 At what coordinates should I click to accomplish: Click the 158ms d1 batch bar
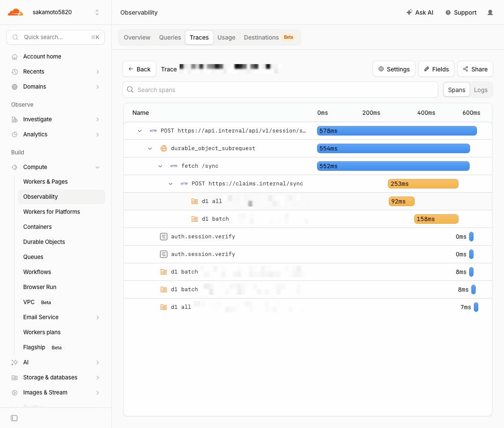(436, 219)
